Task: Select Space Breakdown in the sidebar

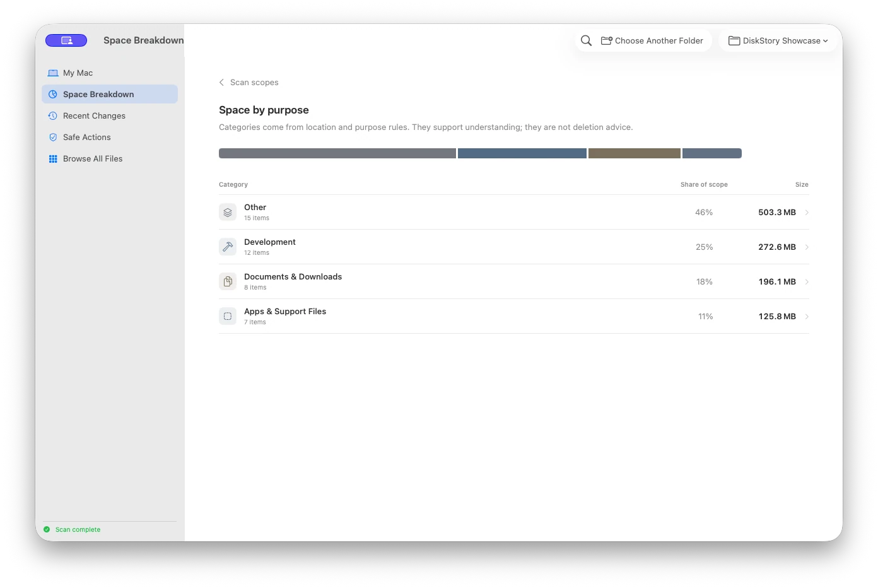Action: [110, 95]
